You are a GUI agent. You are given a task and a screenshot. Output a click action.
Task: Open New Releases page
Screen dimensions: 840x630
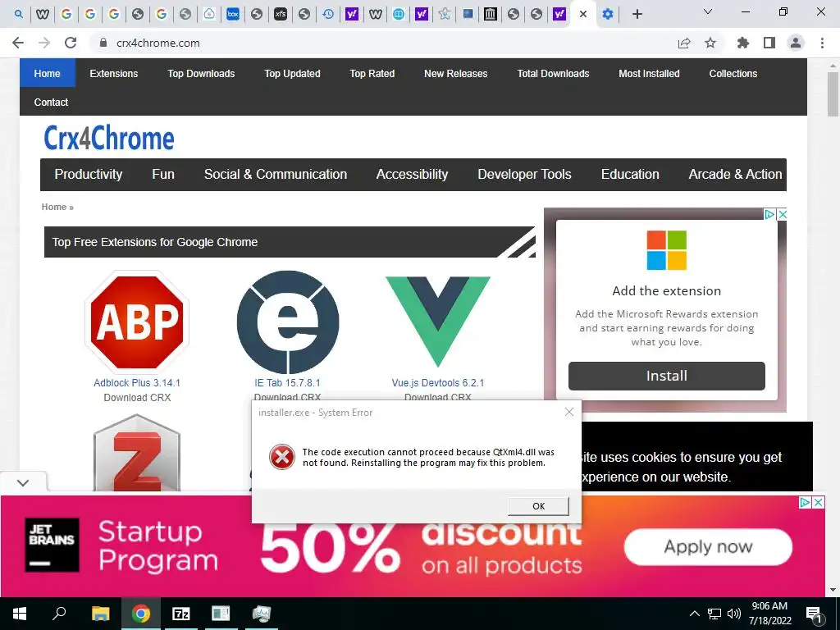click(455, 73)
